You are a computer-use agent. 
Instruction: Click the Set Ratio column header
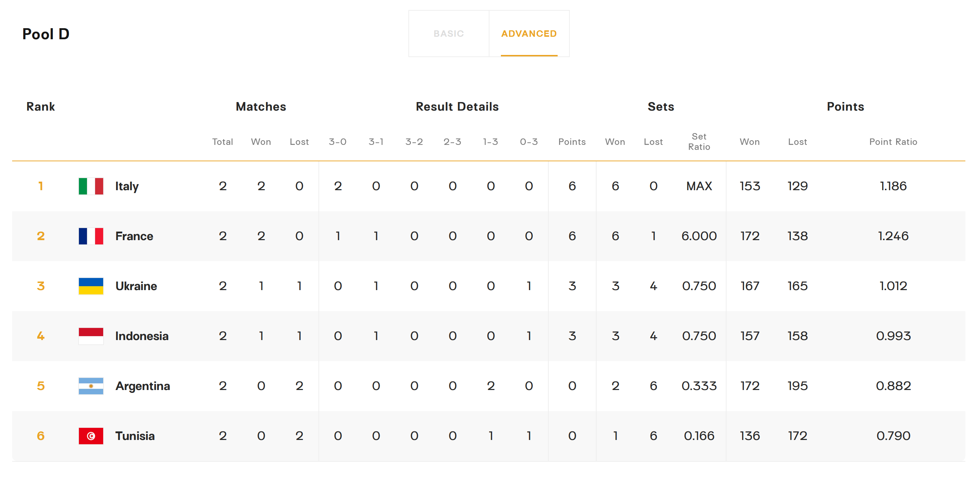click(x=699, y=142)
